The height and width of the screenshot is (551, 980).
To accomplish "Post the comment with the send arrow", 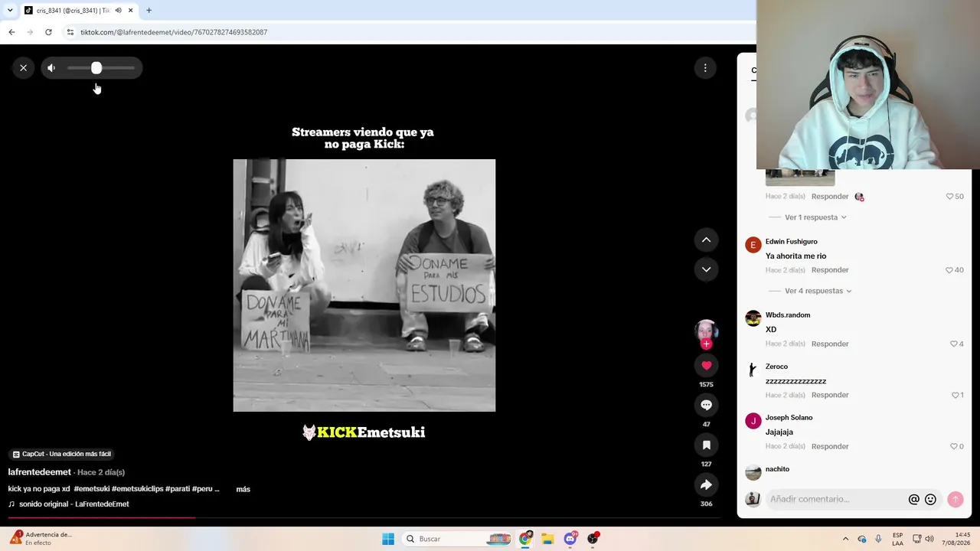I will 955,499.
